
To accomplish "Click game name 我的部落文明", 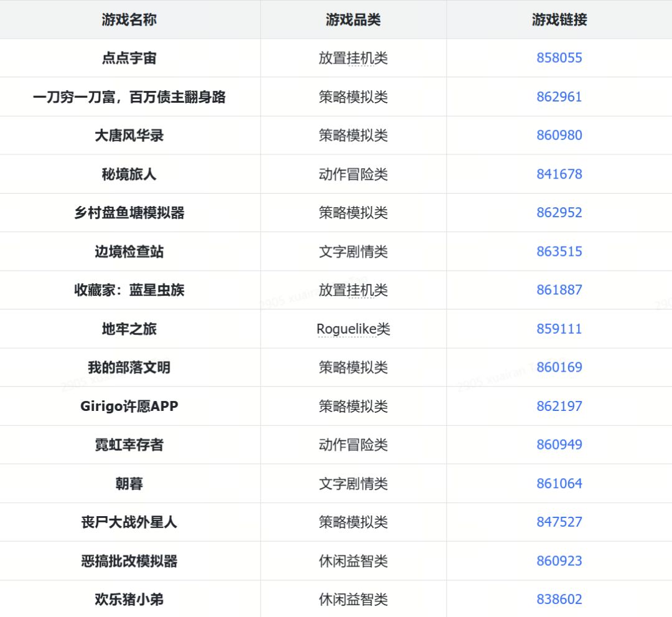I will click(129, 367).
